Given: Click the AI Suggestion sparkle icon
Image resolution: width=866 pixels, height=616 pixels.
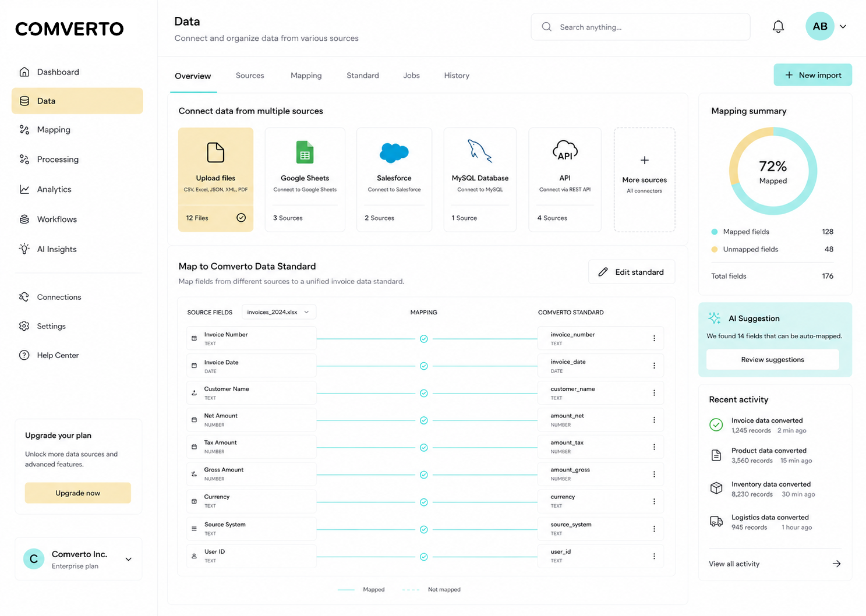Looking at the screenshot, I should coord(715,318).
